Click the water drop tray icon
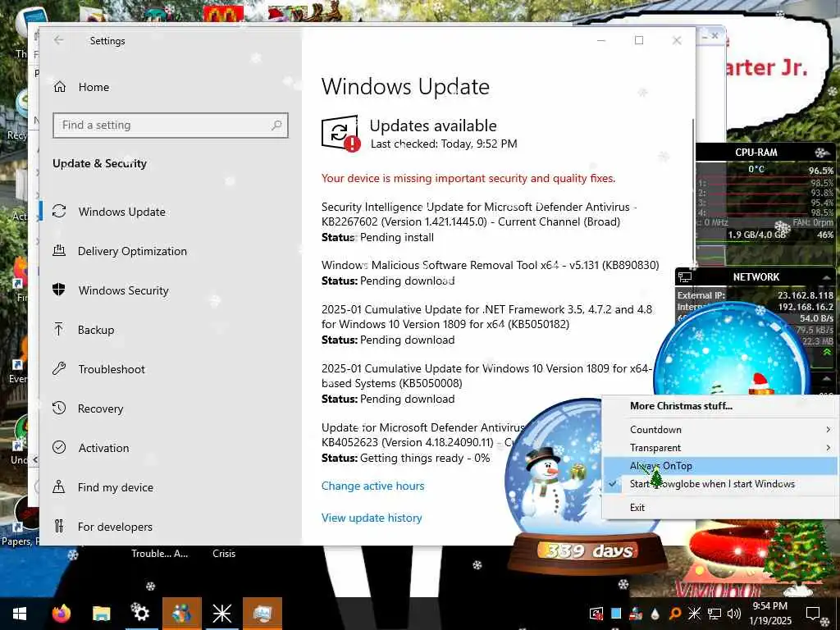840x630 pixels. point(655,614)
